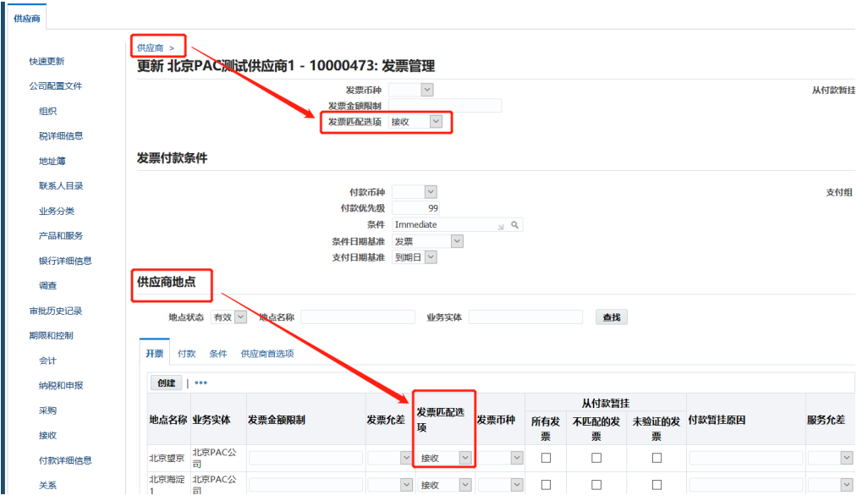
Task: Click the 查找 button
Action: (612, 317)
